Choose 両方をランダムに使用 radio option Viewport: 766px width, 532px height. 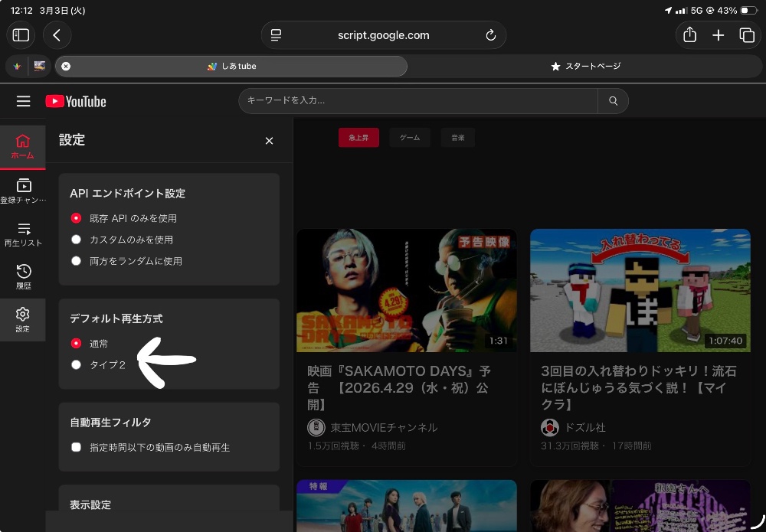(x=76, y=261)
